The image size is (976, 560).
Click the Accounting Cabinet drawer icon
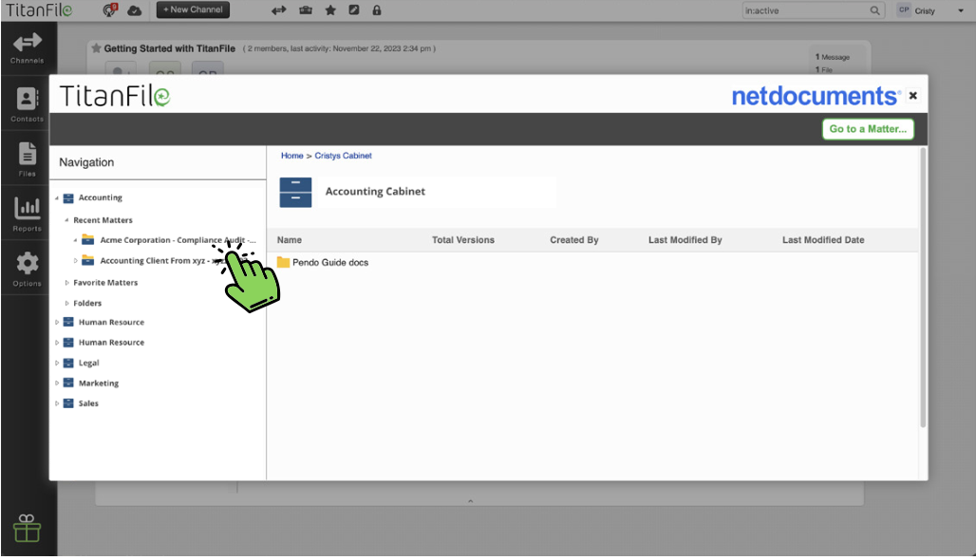tap(295, 193)
